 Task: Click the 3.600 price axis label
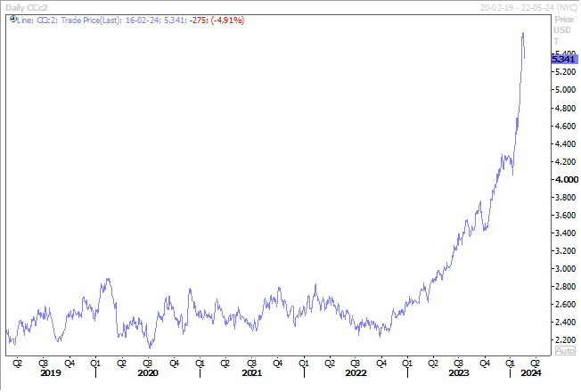click(x=565, y=216)
